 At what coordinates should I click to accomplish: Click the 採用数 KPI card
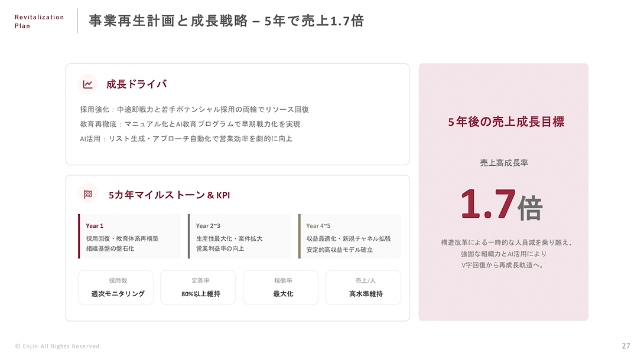pyautogui.click(x=116, y=287)
